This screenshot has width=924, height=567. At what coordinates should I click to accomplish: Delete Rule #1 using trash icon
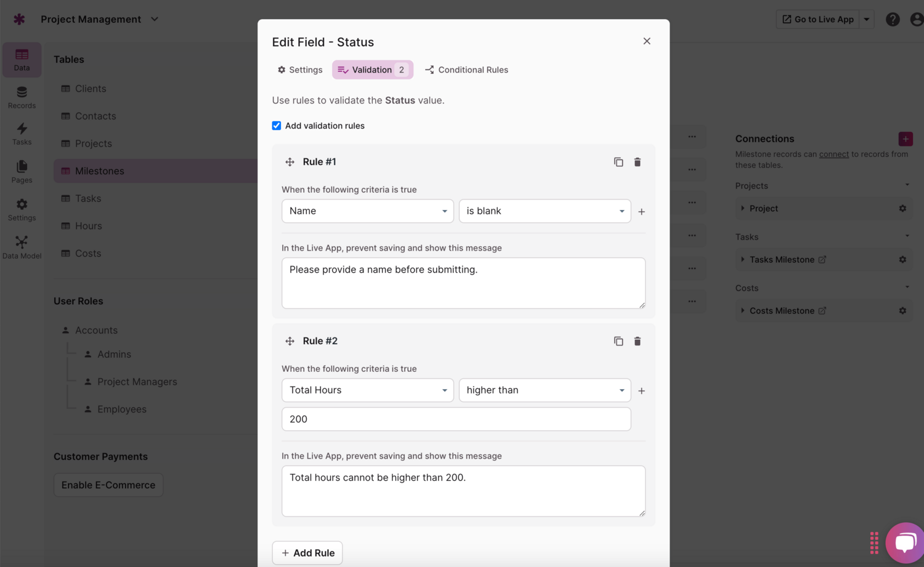click(638, 162)
